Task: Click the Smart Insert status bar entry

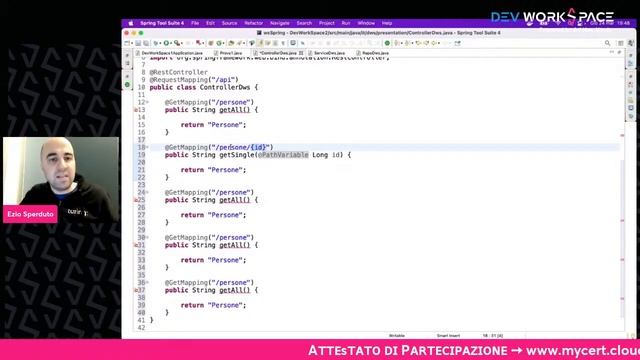Action: click(448, 336)
